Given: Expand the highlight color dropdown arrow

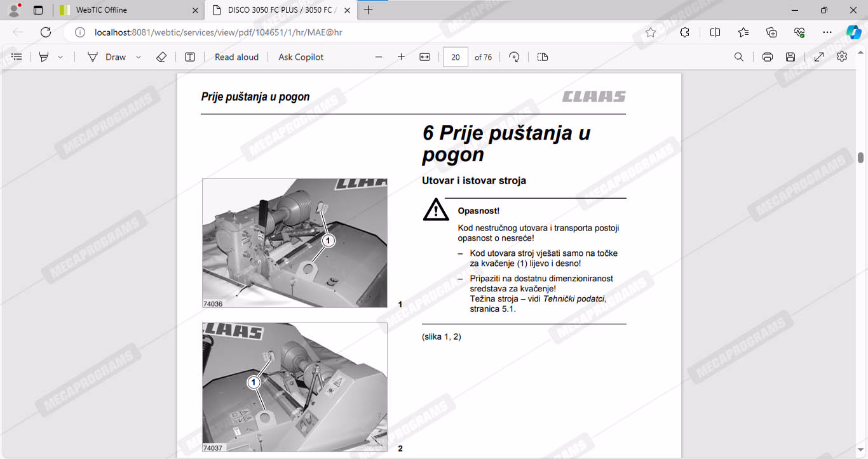Looking at the screenshot, I should pyautogui.click(x=60, y=57).
